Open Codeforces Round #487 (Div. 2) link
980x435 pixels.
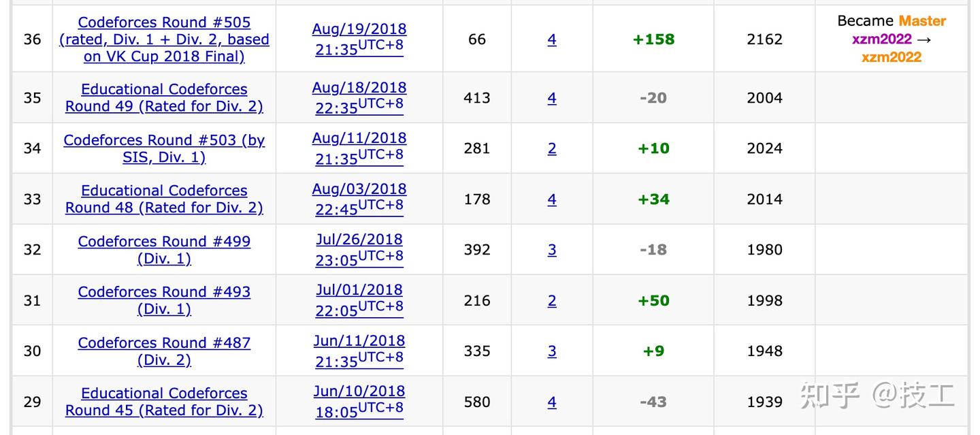[x=164, y=351]
